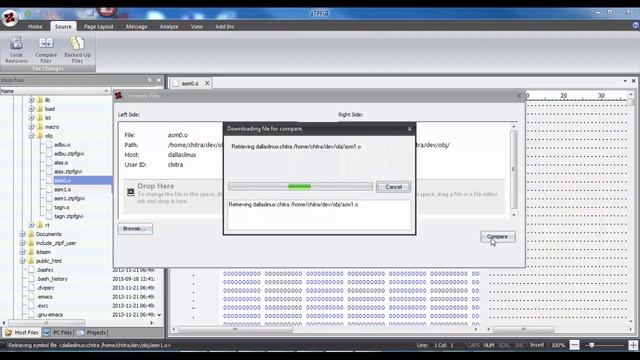Viewport: 640px width, 360px height.
Task: Click the 100% zoom value in status bar
Action: click(x=558, y=345)
